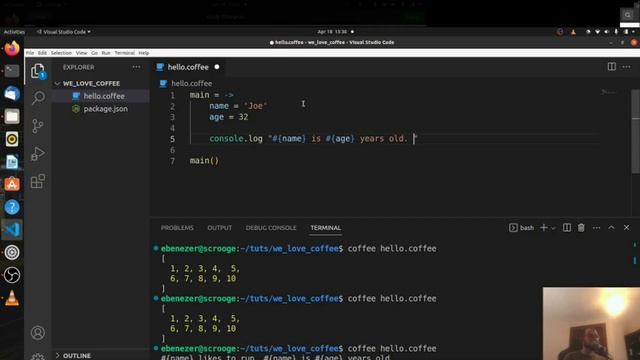Open the Extensions view
Screen dimensions: 640x360
38,181
